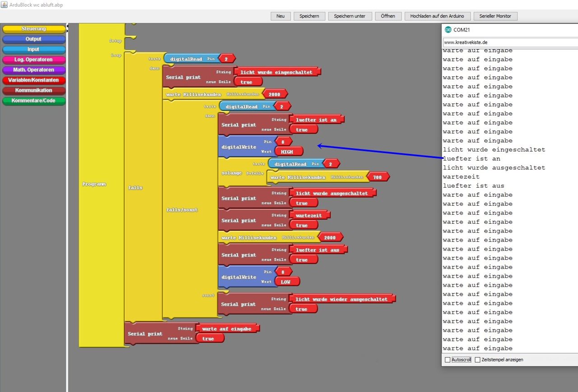The height and width of the screenshot is (392, 578).
Task: Expand the Input block category
Action: click(34, 50)
